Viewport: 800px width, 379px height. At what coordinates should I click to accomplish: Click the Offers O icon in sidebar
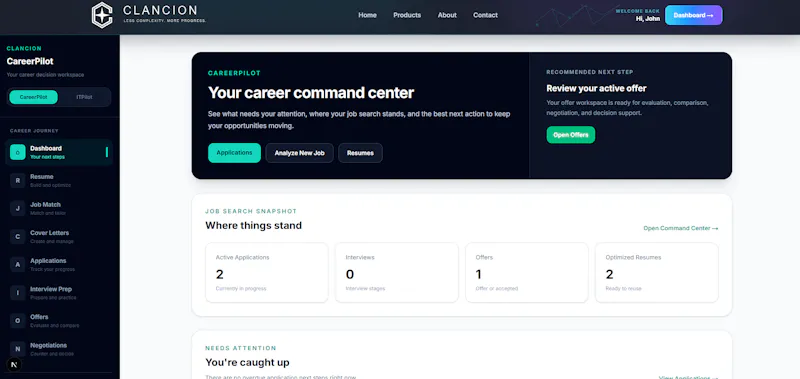pyautogui.click(x=17, y=321)
